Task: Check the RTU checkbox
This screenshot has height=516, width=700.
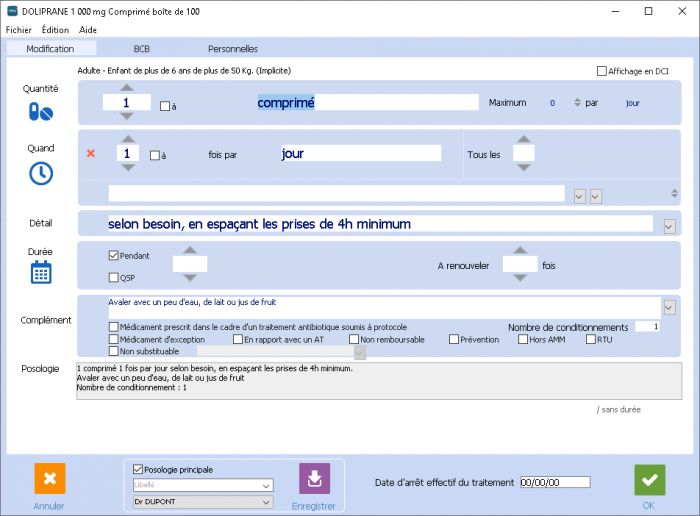Action: (x=591, y=339)
